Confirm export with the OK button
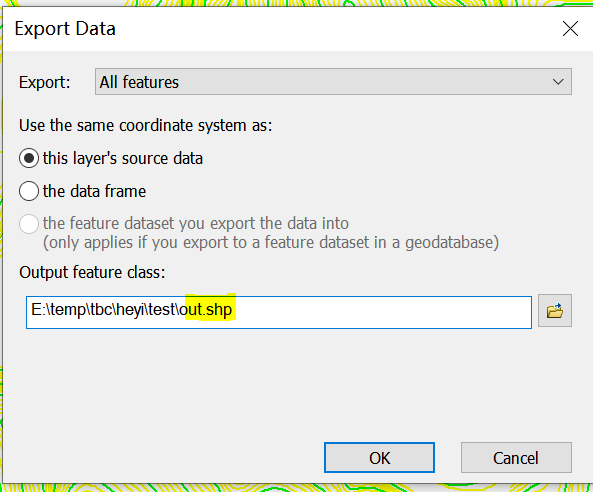 click(379, 458)
